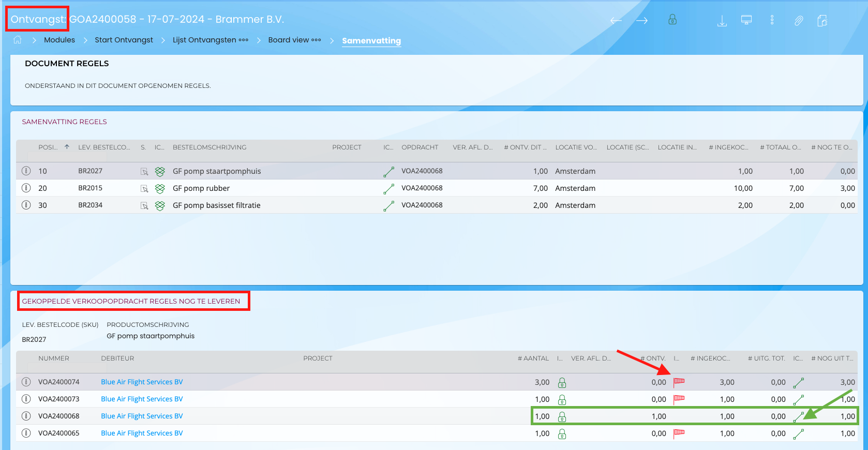Click red flag icon on VOA2400074 row

click(x=679, y=383)
